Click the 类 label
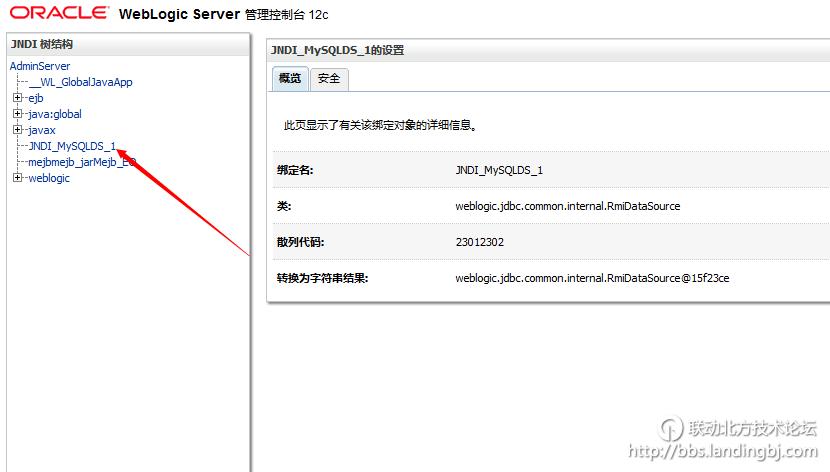830x472 pixels. (x=284, y=206)
